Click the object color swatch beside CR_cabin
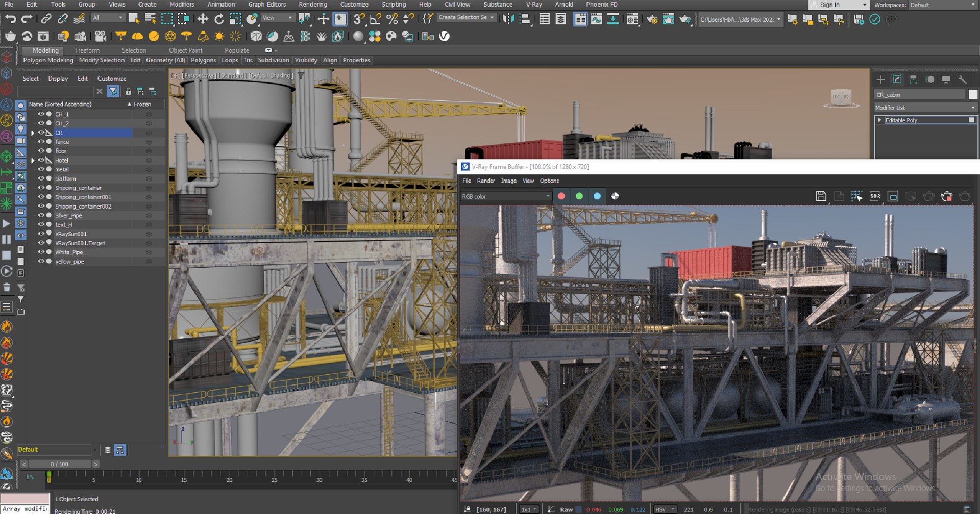 click(973, 95)
